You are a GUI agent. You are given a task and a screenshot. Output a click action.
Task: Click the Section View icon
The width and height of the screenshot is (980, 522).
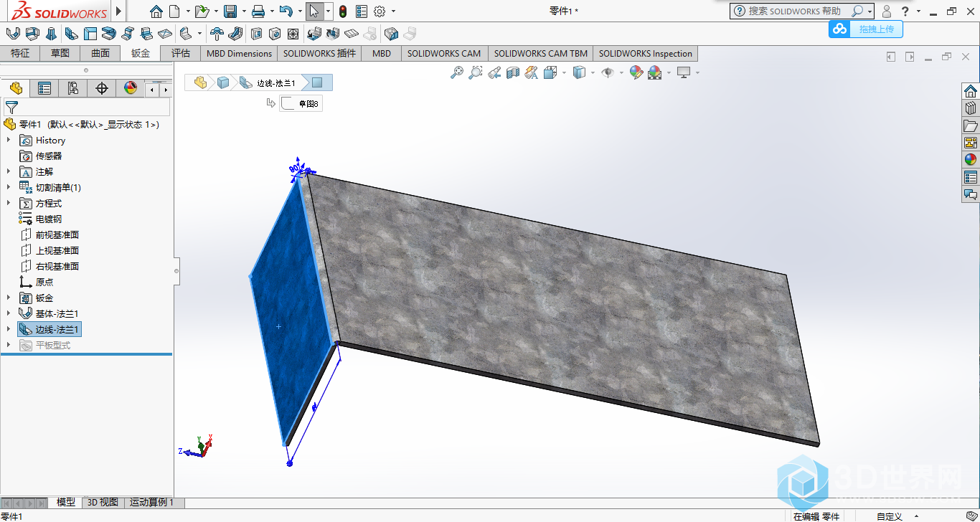point(513,72)
